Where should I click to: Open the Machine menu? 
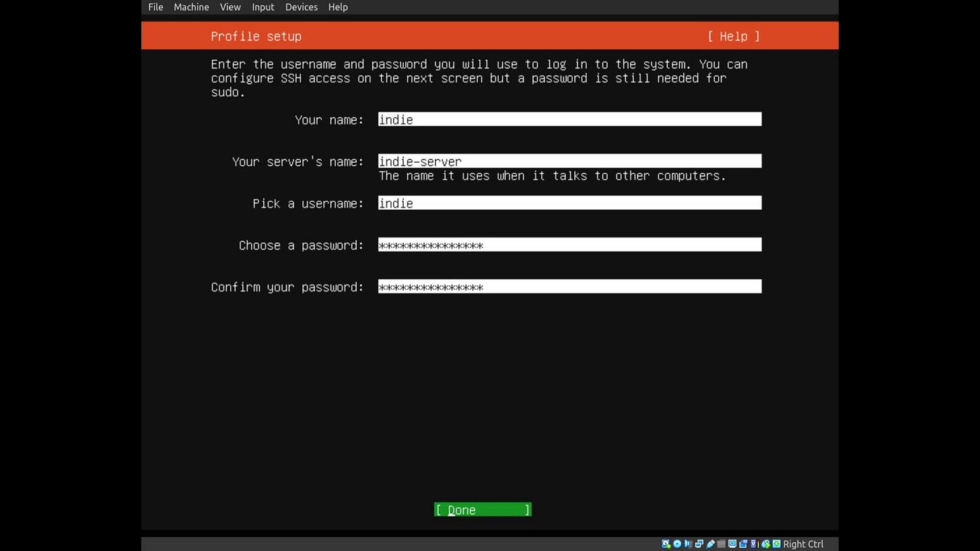pyautogui.click(x=191, y=7)
